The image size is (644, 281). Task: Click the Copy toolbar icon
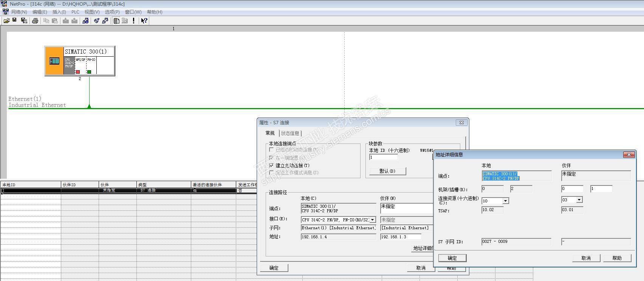pos(46,21)
